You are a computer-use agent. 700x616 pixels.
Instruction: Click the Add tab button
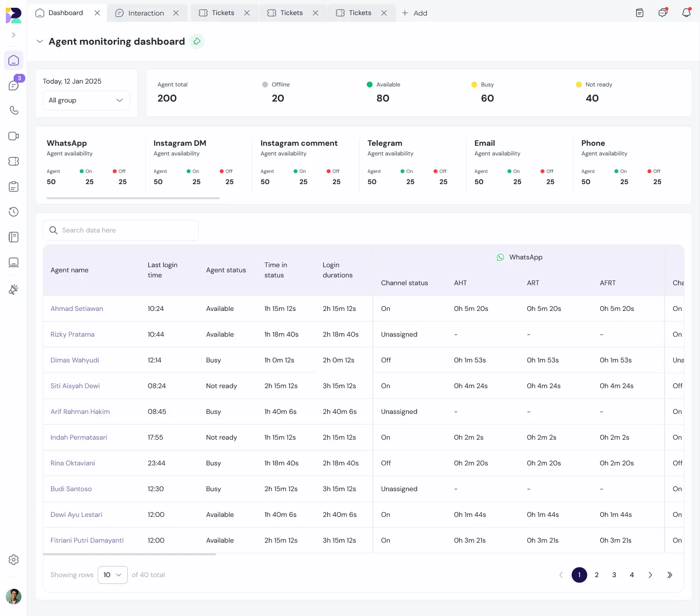click(415, 13)
